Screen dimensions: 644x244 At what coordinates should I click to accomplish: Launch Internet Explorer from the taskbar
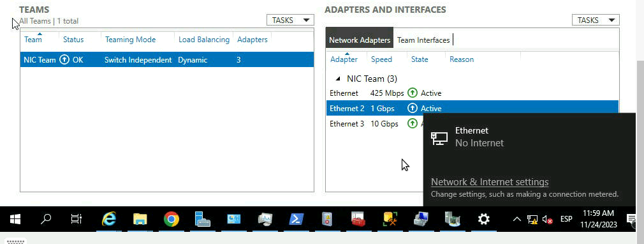tap(108, 219)
